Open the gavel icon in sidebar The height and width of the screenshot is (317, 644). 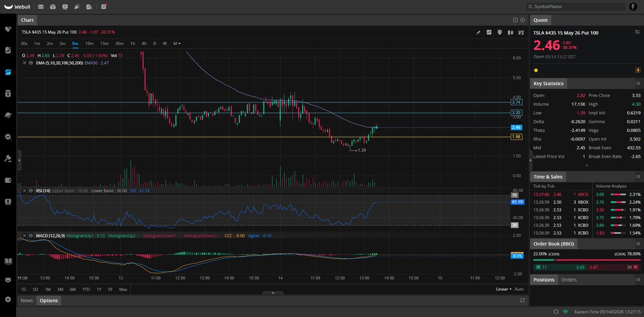8,158
